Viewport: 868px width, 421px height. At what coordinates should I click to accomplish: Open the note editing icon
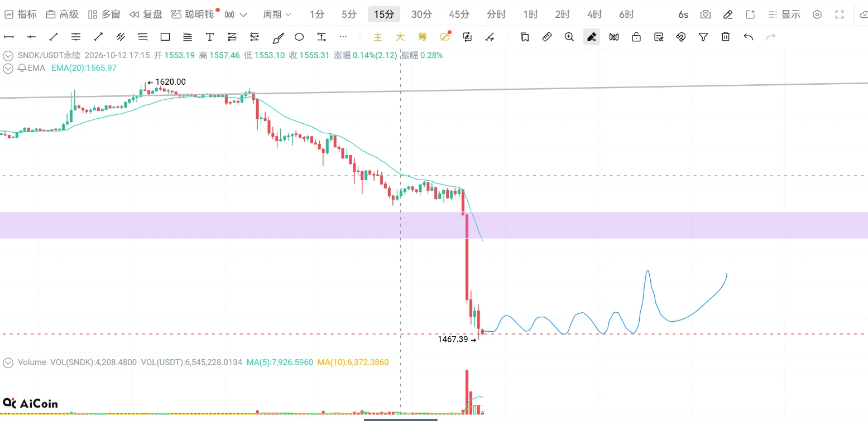pyautogui.click(x=659, y=37)
